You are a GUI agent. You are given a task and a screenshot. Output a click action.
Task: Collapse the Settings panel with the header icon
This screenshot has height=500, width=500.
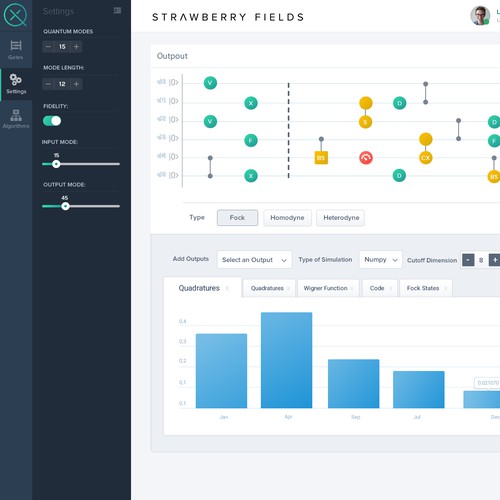(x=117, y=11)
